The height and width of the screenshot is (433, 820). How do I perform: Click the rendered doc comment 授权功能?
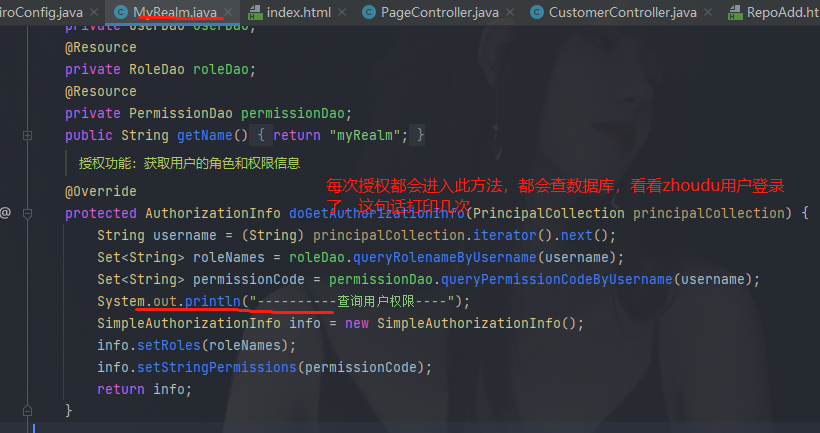coord(190,163)
